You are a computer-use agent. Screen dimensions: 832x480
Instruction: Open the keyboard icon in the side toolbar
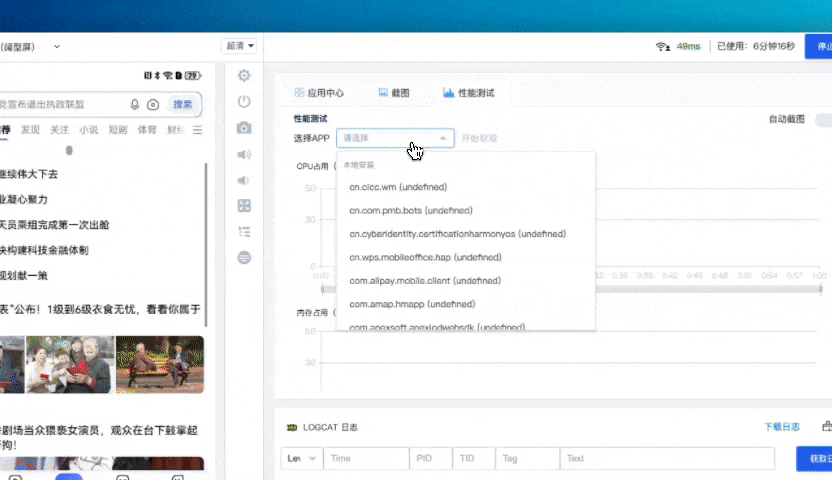tap(244, 257)
